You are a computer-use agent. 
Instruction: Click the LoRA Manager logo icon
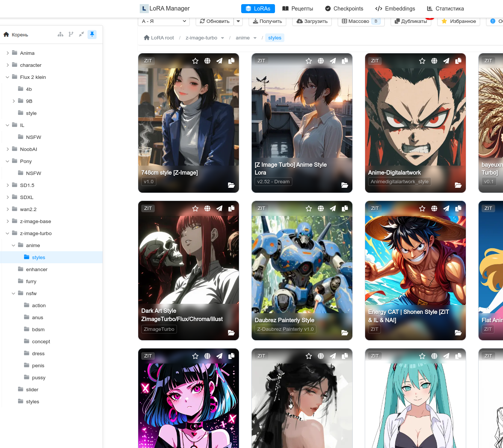(144, 8)
